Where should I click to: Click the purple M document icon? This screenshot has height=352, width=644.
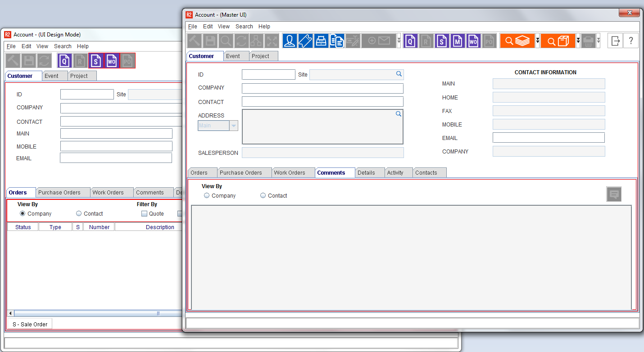click(458, 41)
